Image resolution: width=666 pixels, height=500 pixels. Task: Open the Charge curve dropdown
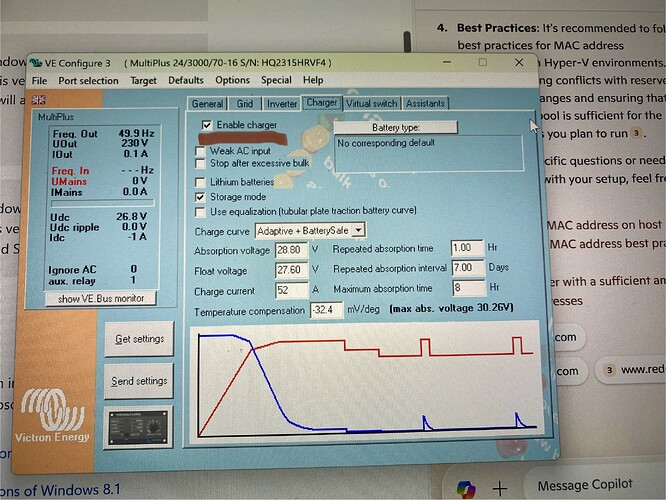[x=358, y=230]
